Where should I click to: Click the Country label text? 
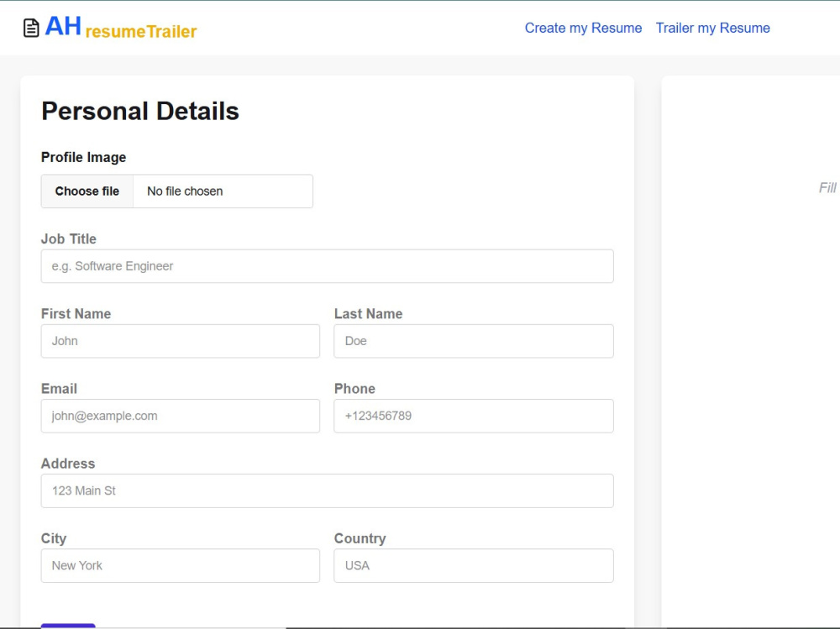[x=360, y=538]
